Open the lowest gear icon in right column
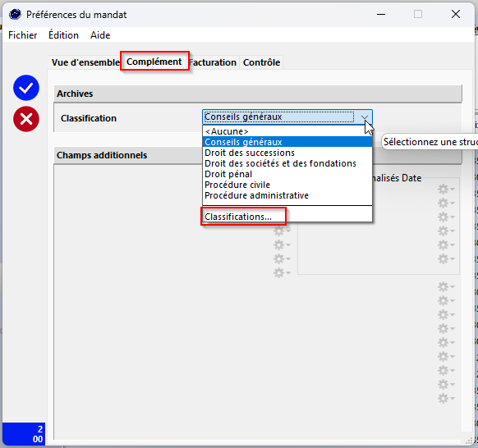The width and height of the screenshot is (478, 448). (446, 398)
